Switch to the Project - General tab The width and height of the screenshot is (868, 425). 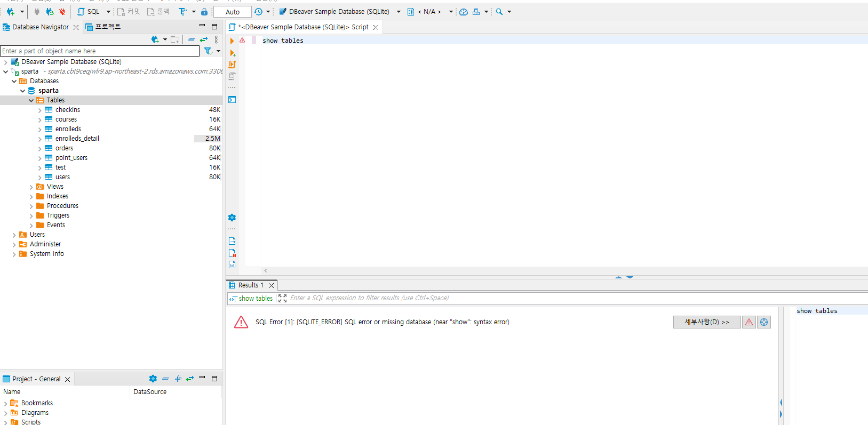[36, 379]
